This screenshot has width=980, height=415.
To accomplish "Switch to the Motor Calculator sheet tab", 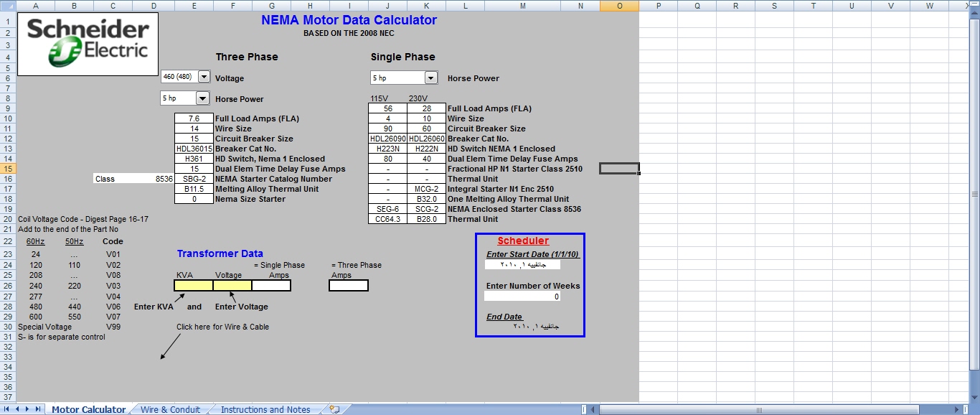I will click(88, 409).
